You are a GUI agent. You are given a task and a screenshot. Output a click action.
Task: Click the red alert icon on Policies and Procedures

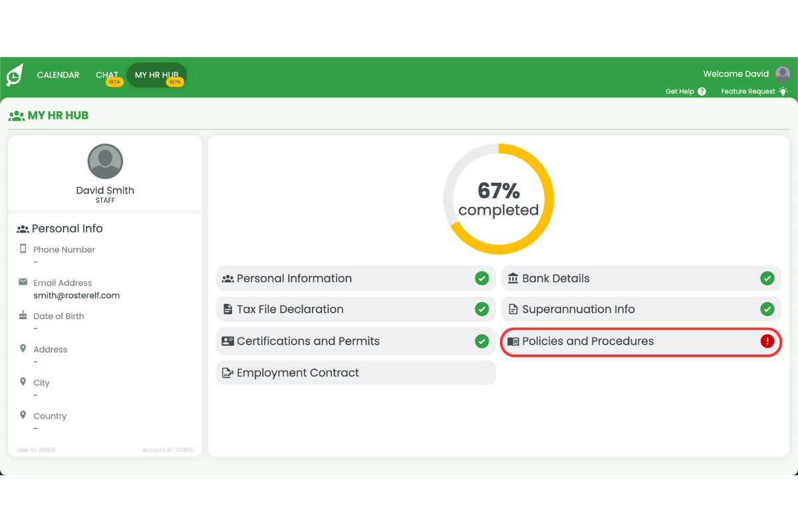pos(767,341)
